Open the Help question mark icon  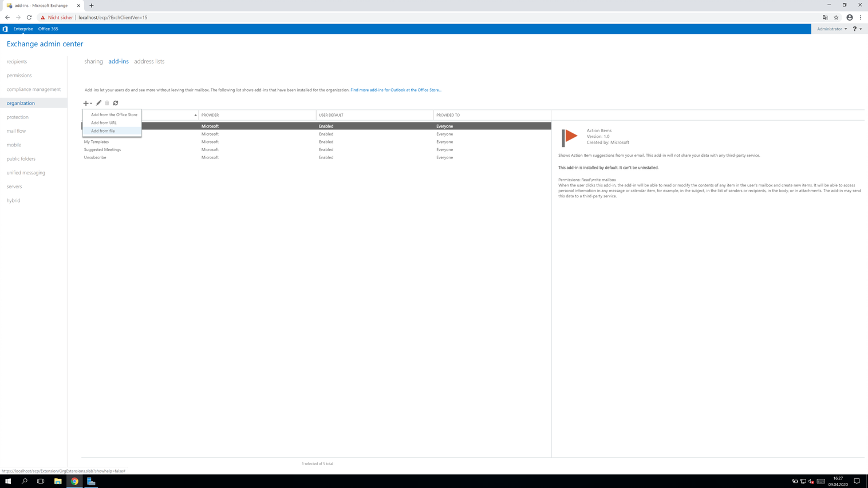854,29
